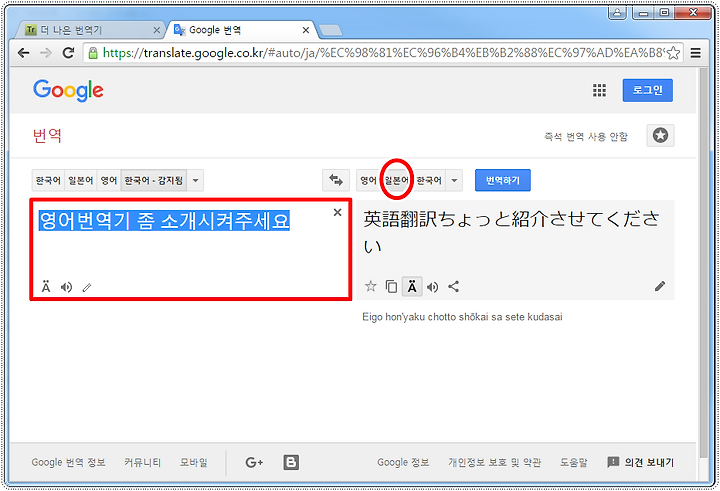
Task: Bookmark this page with the star icon
Action: click(x=673, y=53)
